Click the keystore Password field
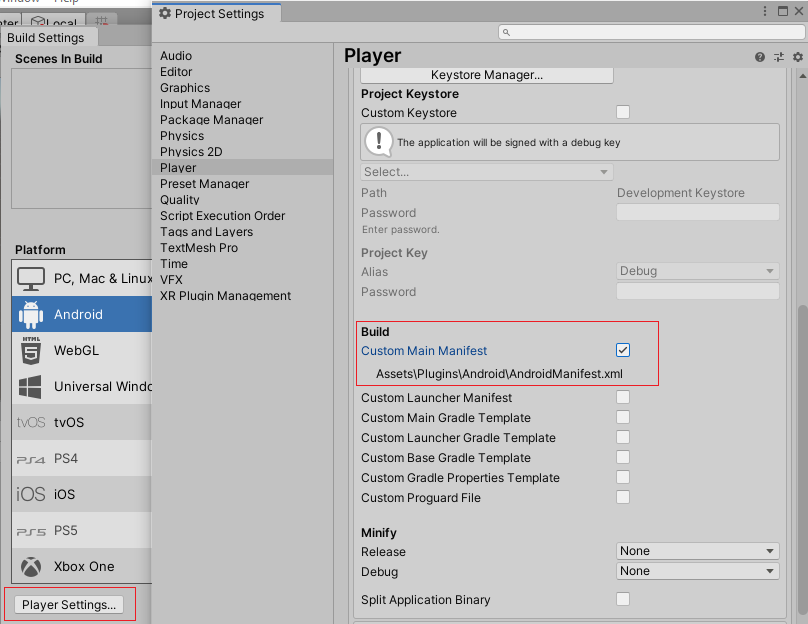 click(697, 212)
